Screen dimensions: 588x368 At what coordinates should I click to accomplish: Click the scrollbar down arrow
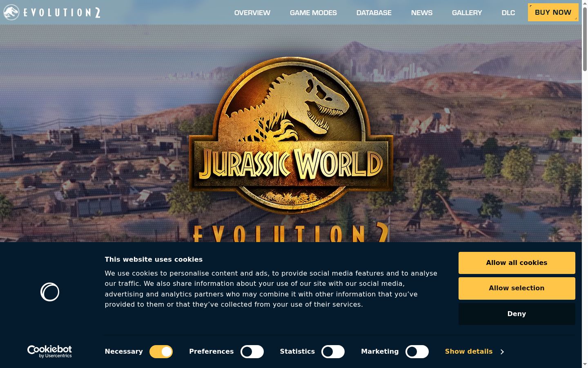(x=585, y=364)
